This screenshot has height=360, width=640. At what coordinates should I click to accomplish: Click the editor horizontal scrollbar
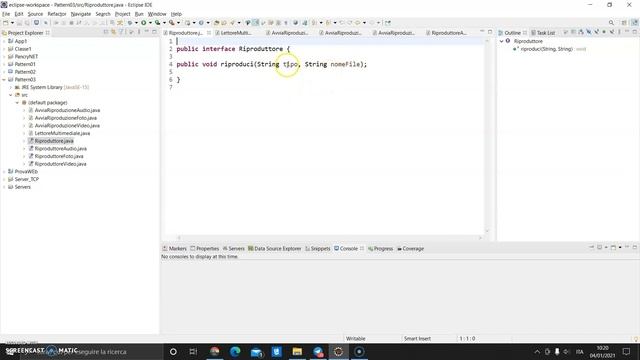pyautogui.click(x=329, y=238)
